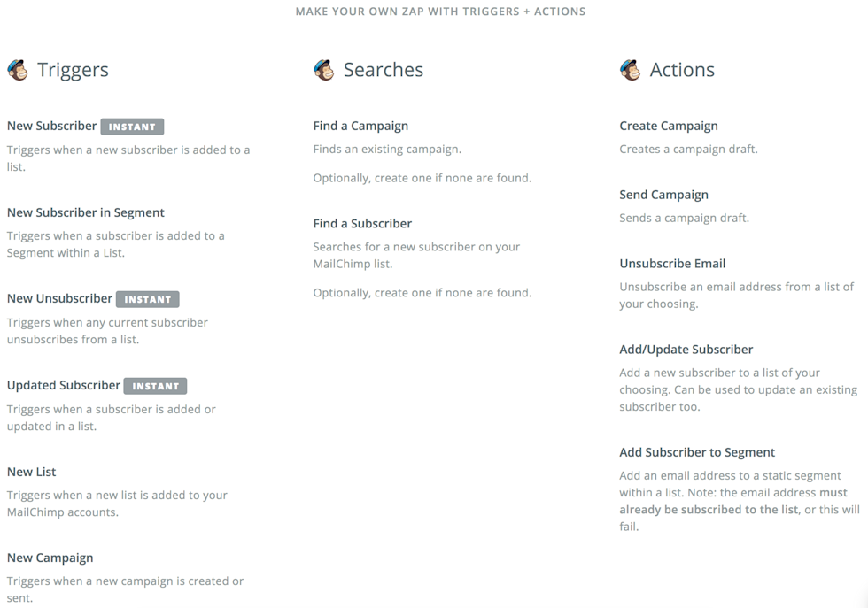Click the INSTANT badge next to New Unsubscriber
This screenshot has width=868, height=608.
148,299
